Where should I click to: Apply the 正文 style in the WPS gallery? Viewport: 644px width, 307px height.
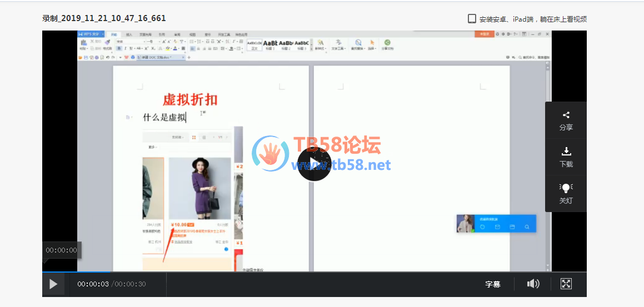tap(254, 45)
